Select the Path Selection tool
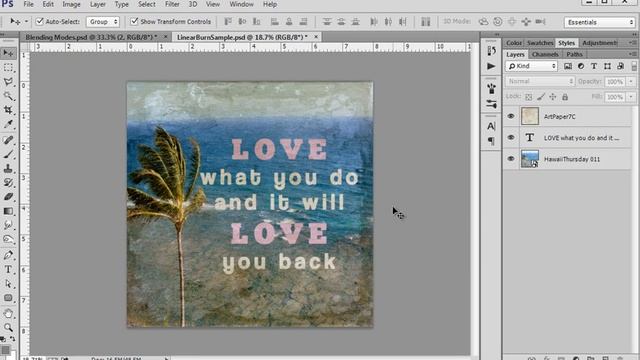Image resolution: width=640 pixels, height=360 pixels. click(x=8, y=284)
